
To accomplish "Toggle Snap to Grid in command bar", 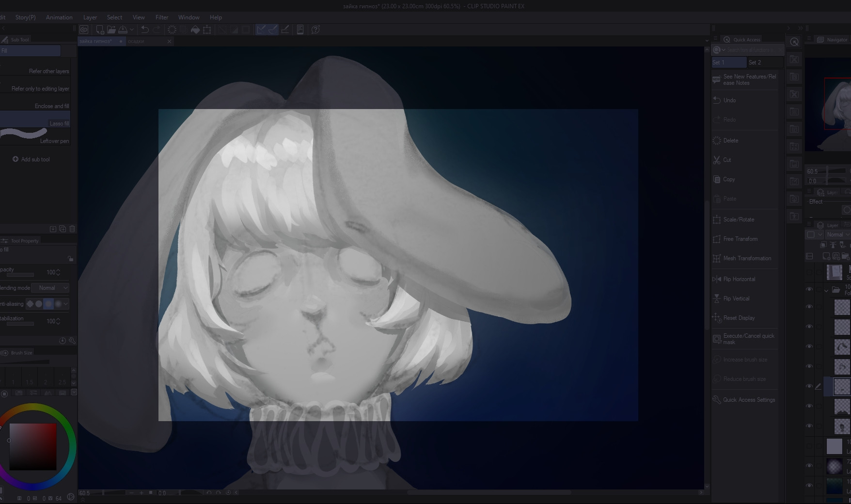I will (285, 30).
